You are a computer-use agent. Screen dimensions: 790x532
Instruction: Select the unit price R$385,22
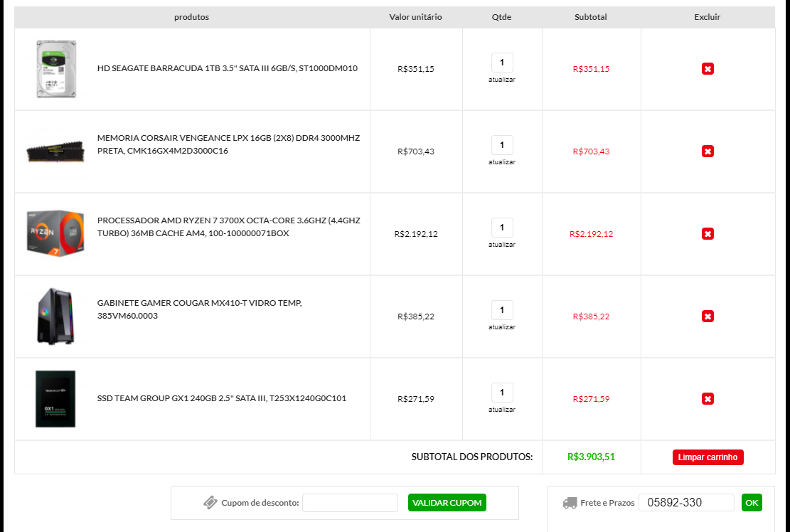click(x=416, y=317)
